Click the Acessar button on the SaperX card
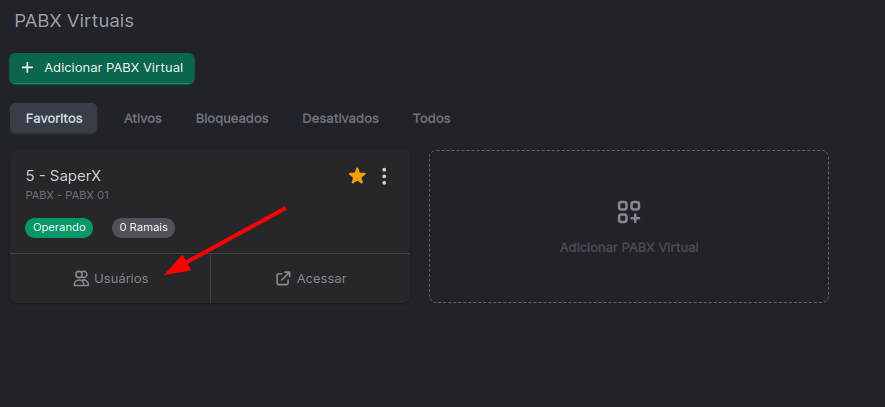 pos(310,278)
